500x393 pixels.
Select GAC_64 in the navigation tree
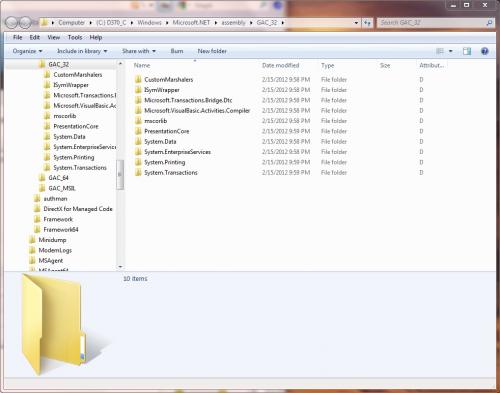point(58,178)
